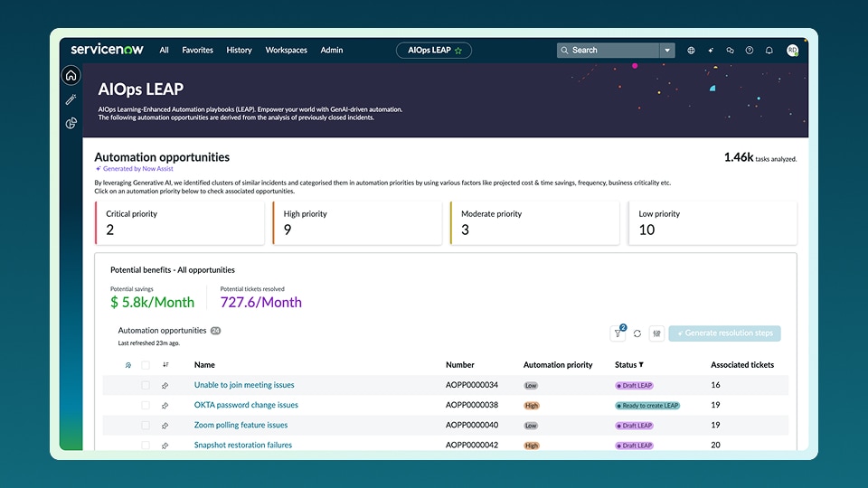Open the All menu

click(164, 50)
